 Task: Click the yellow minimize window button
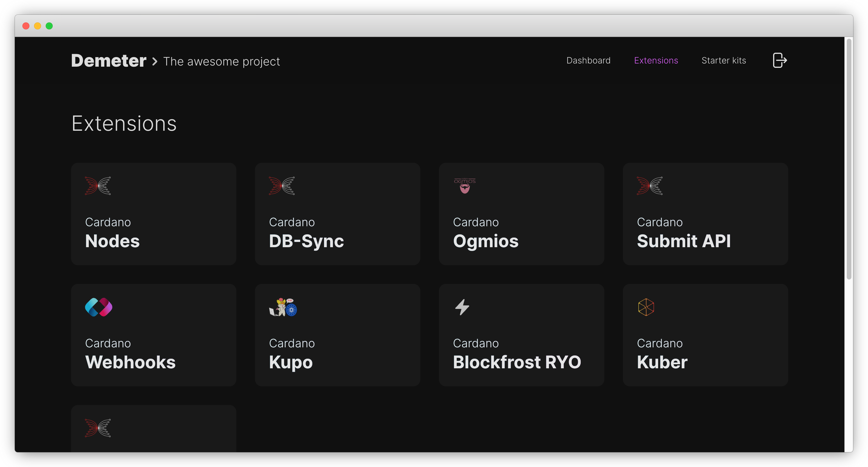pyautogui.click(x=37, y=26)
